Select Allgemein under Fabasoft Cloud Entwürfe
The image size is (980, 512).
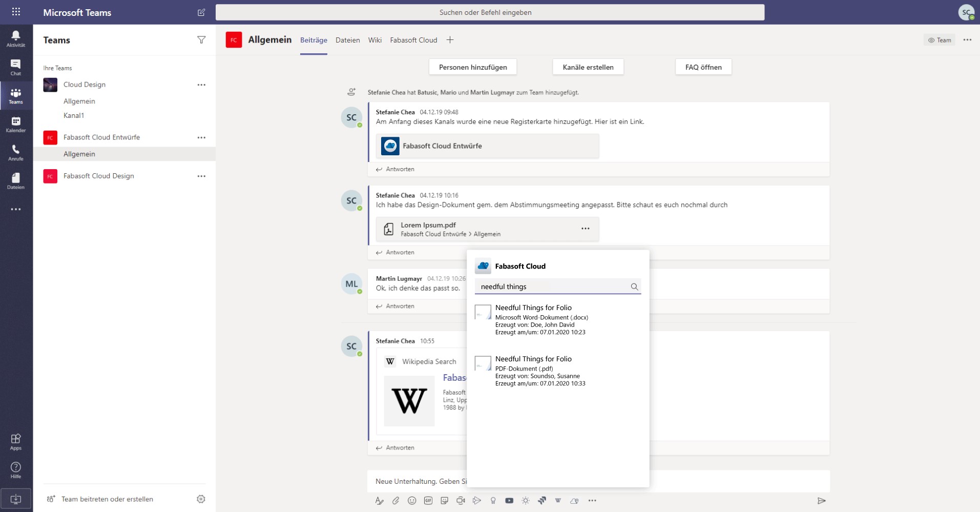click(124, 154)
